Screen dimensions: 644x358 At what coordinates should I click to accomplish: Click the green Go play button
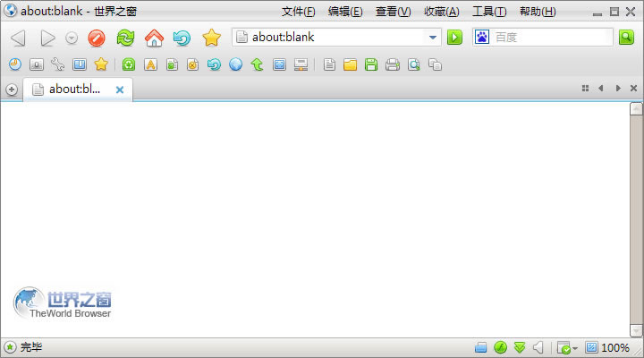(454, 38)
